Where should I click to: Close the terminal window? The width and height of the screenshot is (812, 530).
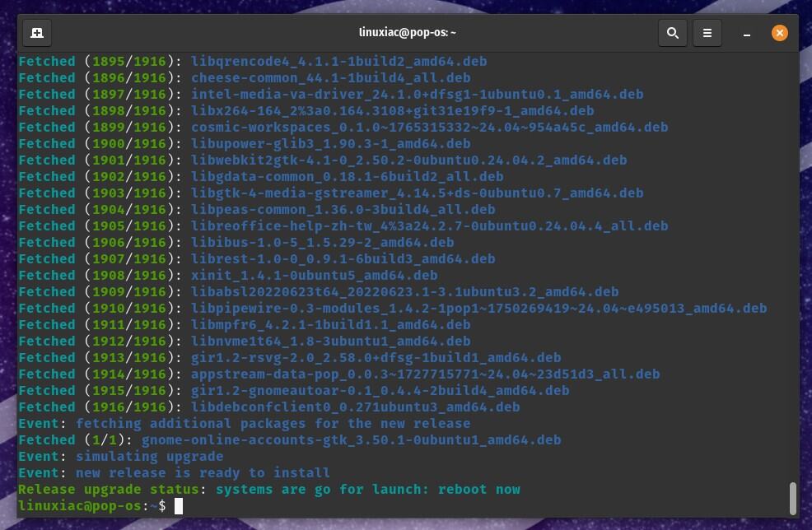pyautogui.click(x=779, y=33)
